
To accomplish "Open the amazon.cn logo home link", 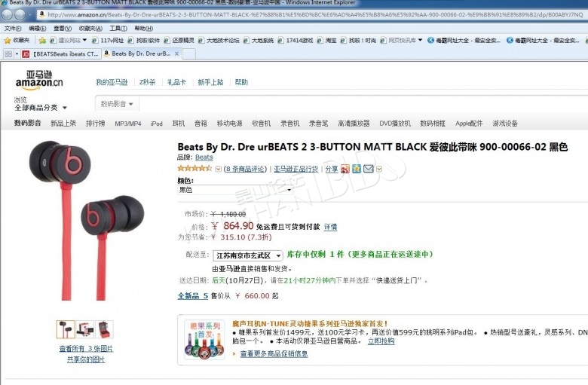I will coord(39,80).
